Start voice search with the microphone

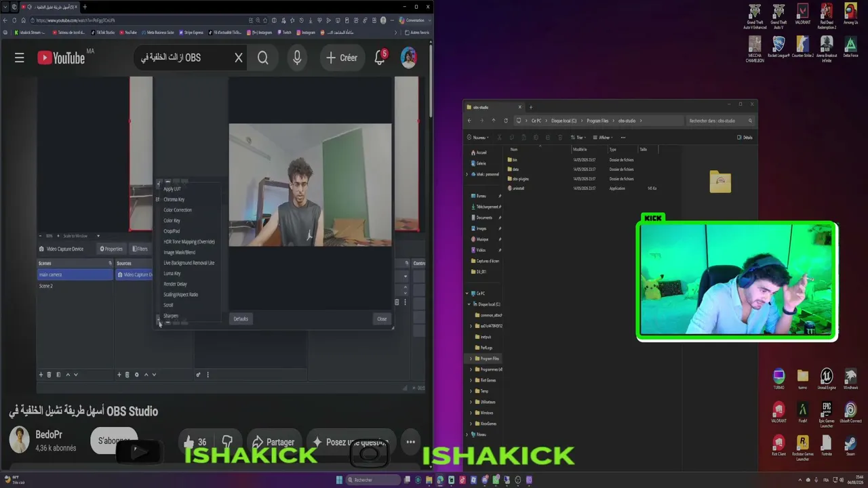pos(297,58)
